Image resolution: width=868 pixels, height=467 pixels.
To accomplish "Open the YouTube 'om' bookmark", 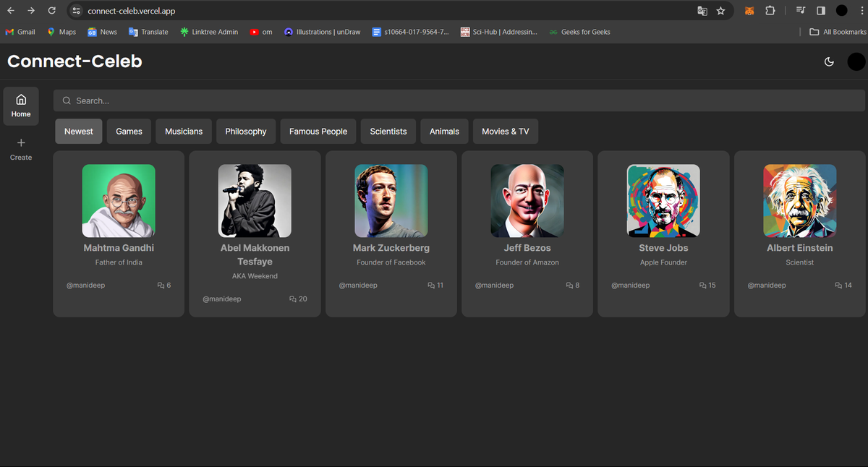I will (261, 32).
